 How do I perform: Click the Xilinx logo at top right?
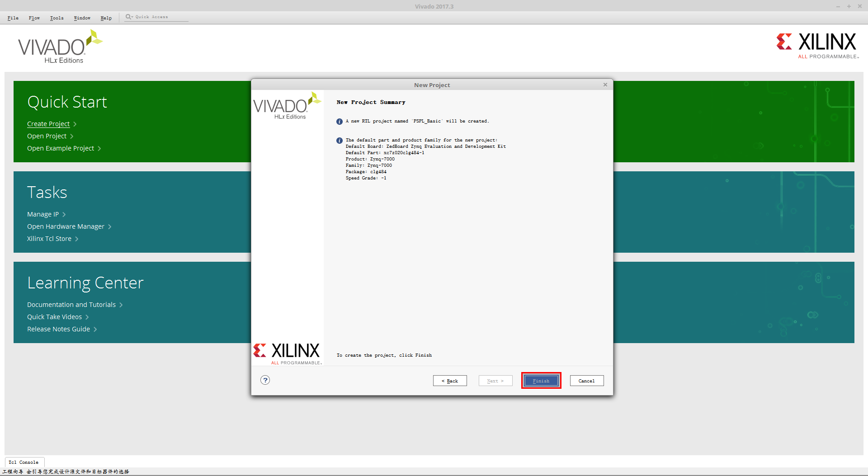817,46
